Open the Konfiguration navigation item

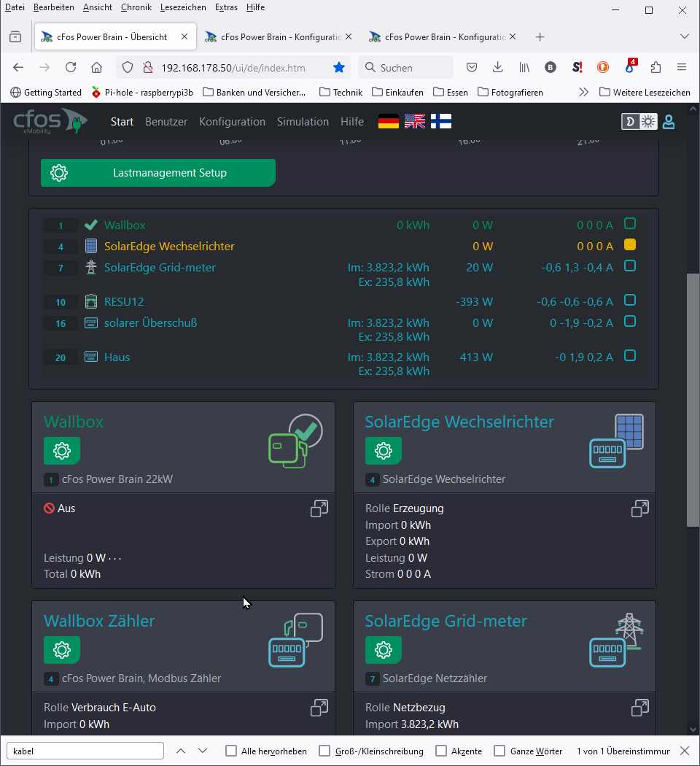pos(233,122)
